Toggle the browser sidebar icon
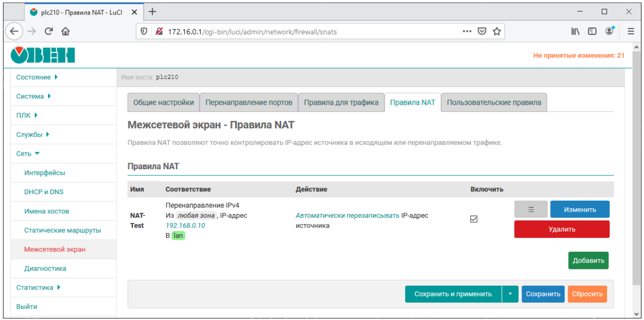Screen dimensions: 644x320 click(592, 31)
